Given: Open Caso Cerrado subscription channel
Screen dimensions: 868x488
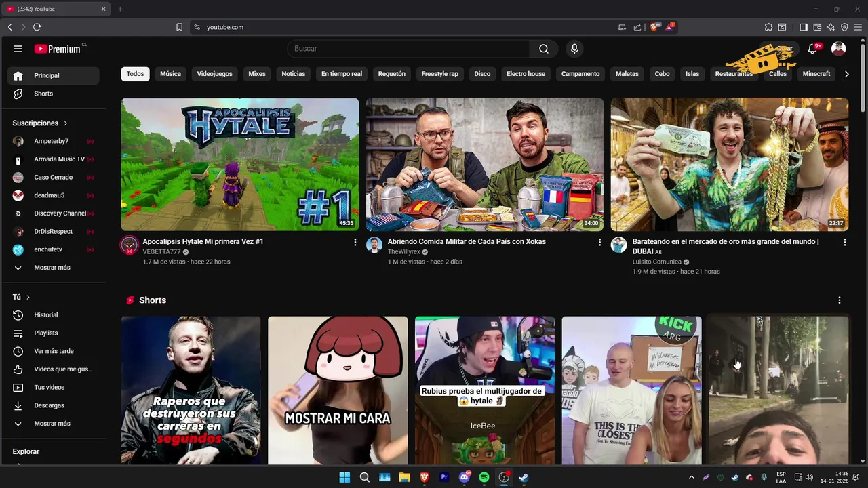Looking at the screenshot, I should 53,178.
